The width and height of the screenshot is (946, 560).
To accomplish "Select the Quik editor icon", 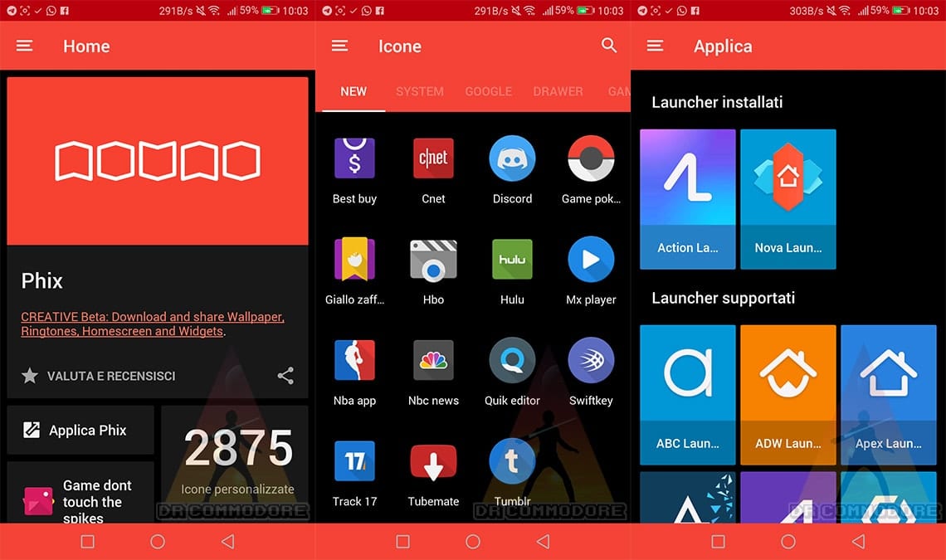I will click(x=512, y=360).
